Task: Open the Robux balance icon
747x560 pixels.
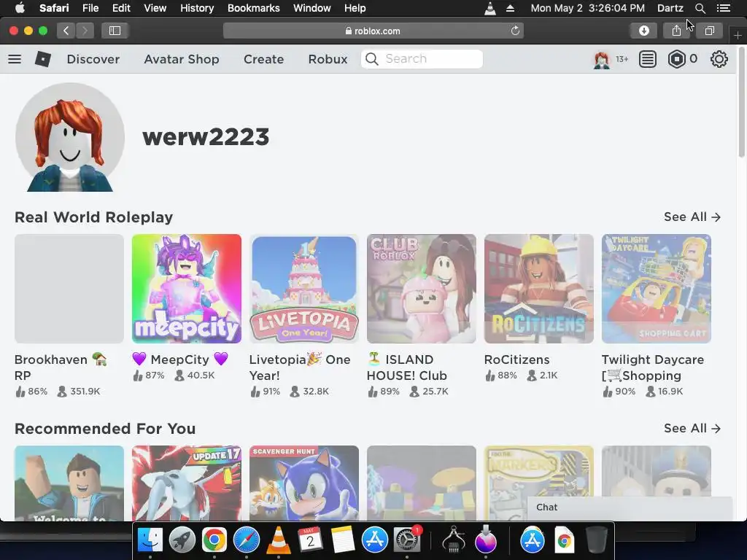Action: [x=676, y=60]
